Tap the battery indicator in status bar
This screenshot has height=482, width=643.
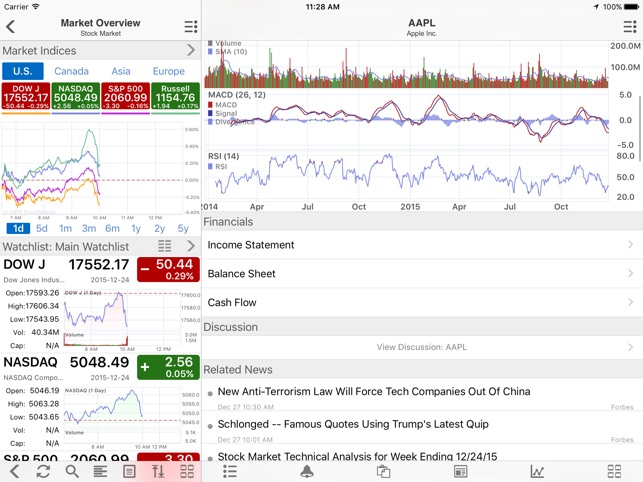tap(632, 7)
